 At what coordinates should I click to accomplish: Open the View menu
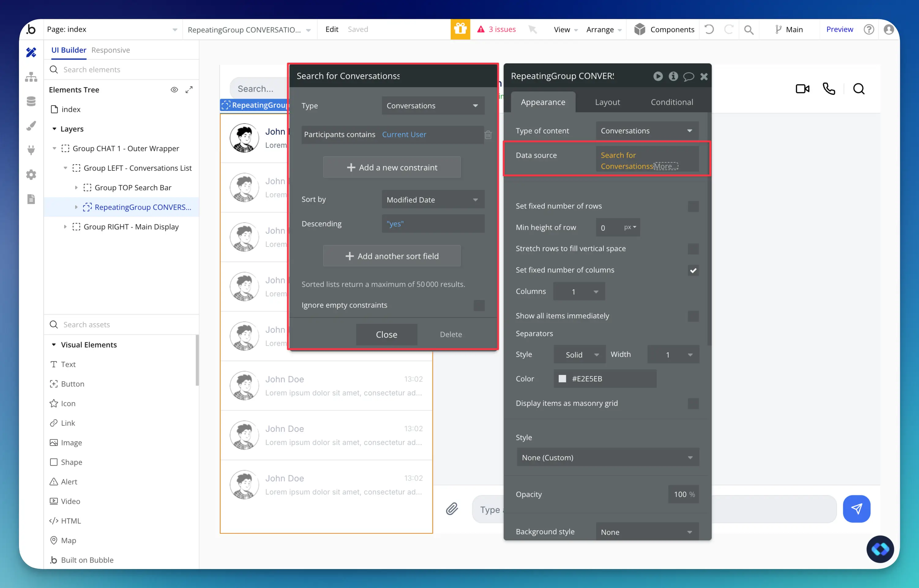pyautogui.click(x=566, y=29)
